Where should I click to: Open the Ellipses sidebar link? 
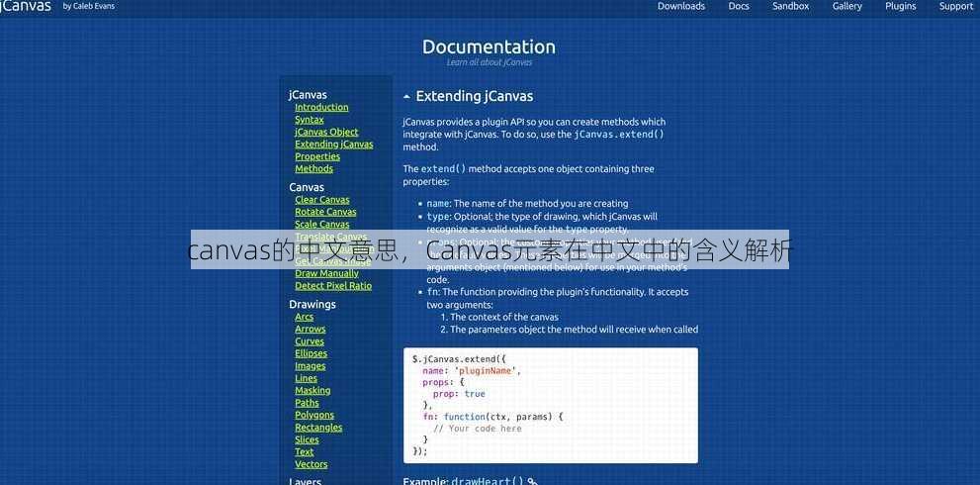312,353
